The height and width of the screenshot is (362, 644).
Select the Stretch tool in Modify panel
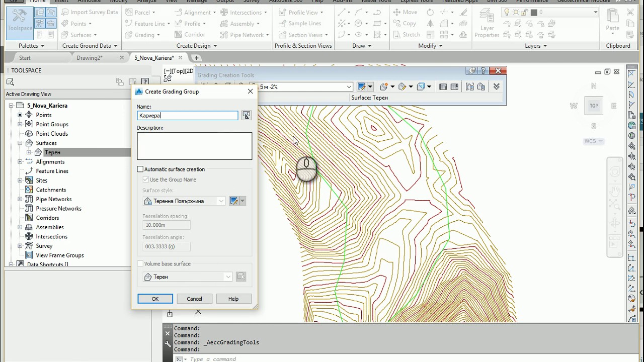407,35
